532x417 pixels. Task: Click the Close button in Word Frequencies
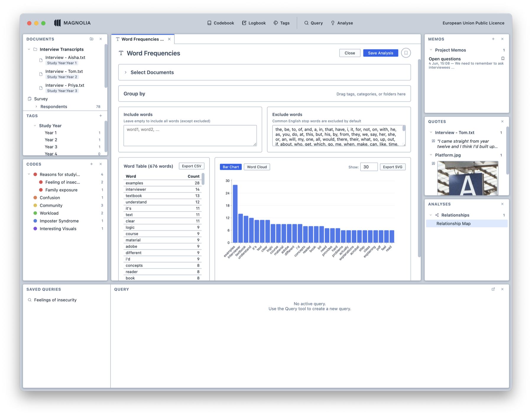[x=350, y=53]
